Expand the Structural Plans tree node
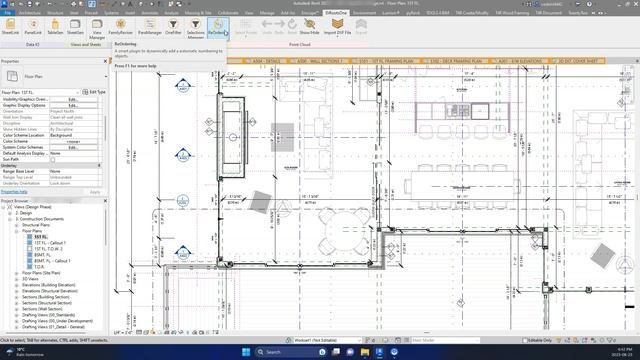 click(17, 225)
